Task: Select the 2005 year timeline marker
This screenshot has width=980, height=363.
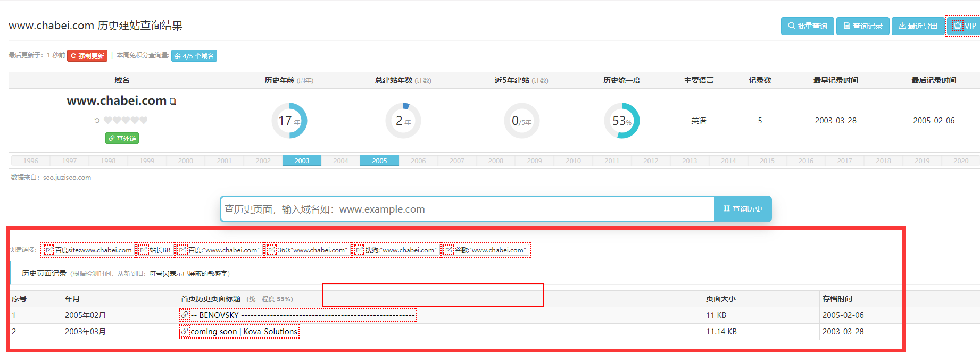Action: tap(379, 161)
